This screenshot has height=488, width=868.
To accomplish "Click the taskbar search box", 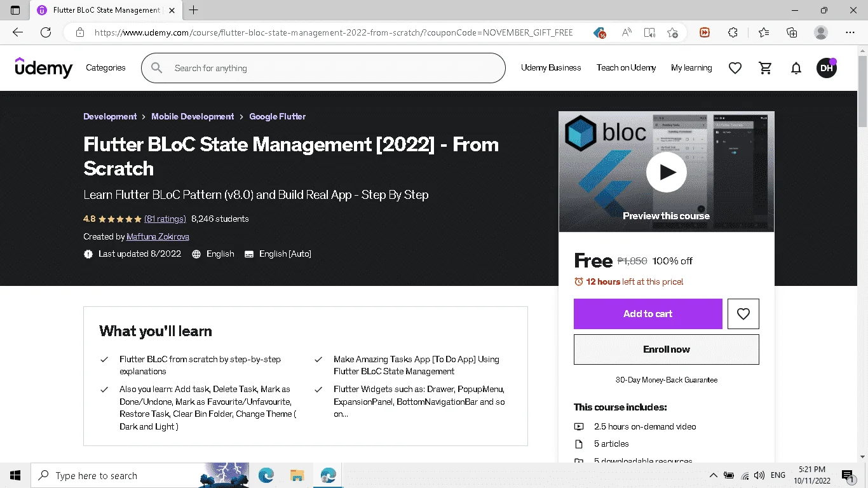I will tap(140, 475).
